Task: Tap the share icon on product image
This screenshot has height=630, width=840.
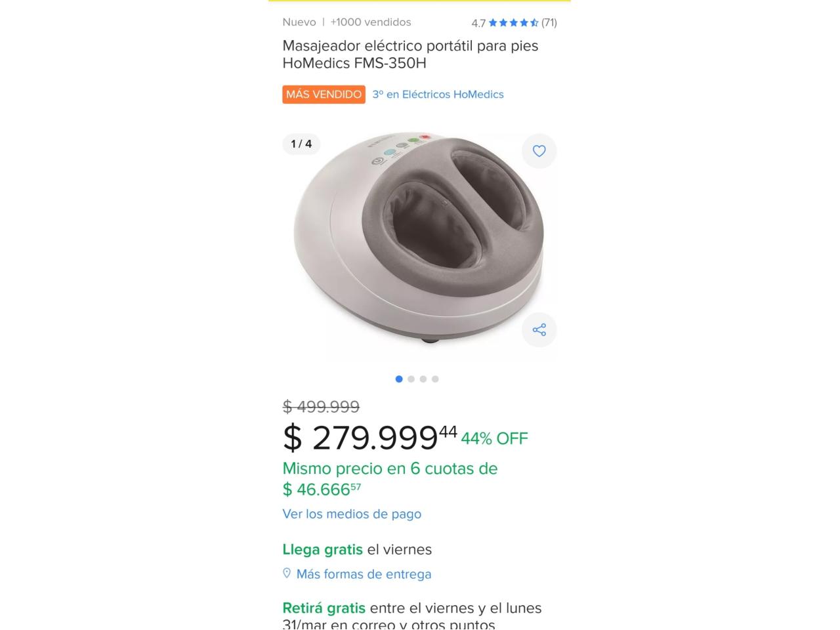Action: click(539, 329)
